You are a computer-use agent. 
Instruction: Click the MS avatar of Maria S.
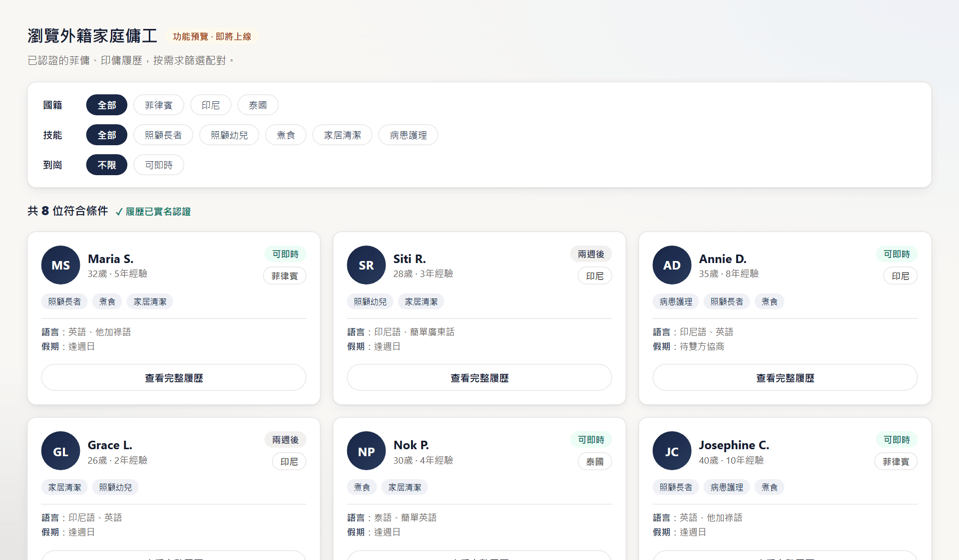point(61,265)
